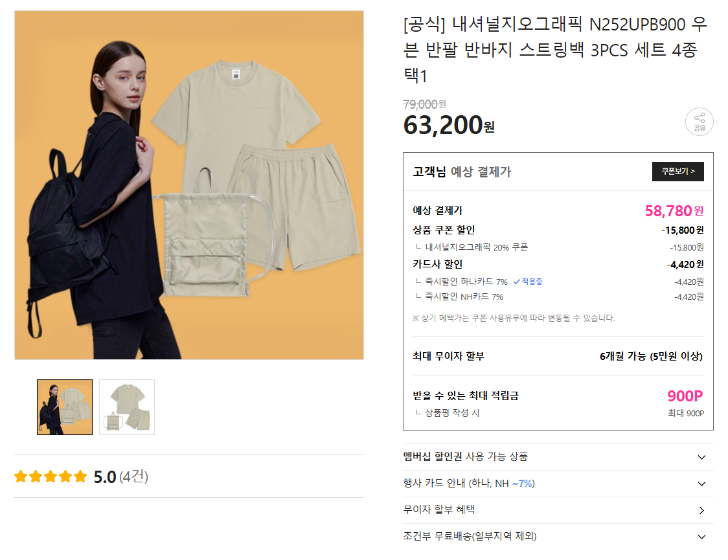Select the first model photo thumbnail
Image resolution: width=728 pixels, height=560 pixels.
pyautogui.click(x=65, y=407)
